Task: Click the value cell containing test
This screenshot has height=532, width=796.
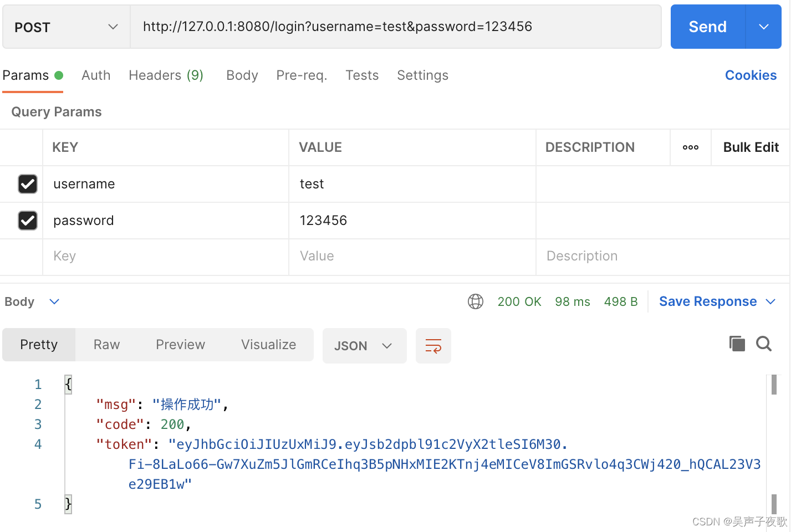Action: point(412,184)
